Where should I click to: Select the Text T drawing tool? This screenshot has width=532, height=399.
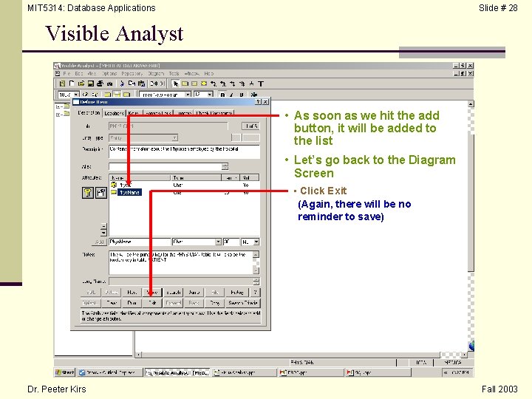point(261,83)
